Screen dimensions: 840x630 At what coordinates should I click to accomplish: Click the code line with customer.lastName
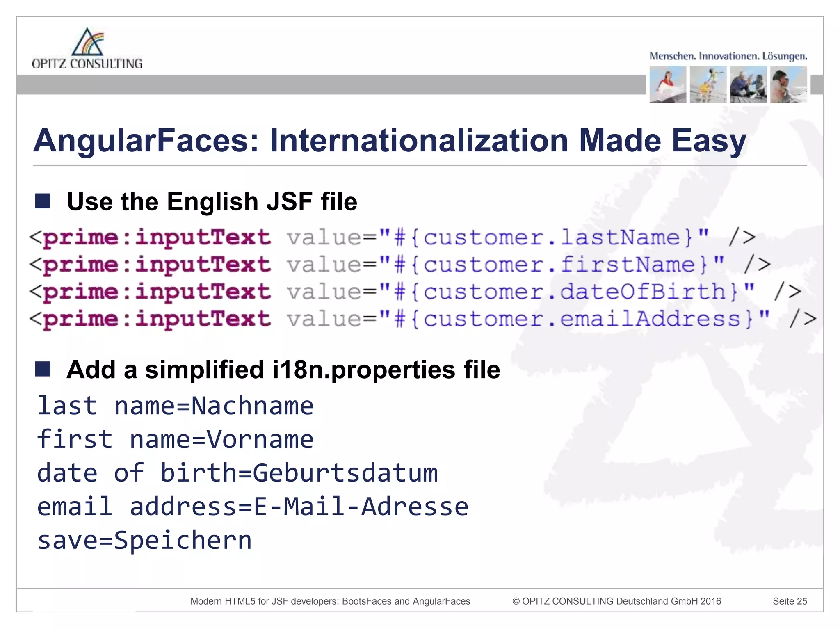393,237
